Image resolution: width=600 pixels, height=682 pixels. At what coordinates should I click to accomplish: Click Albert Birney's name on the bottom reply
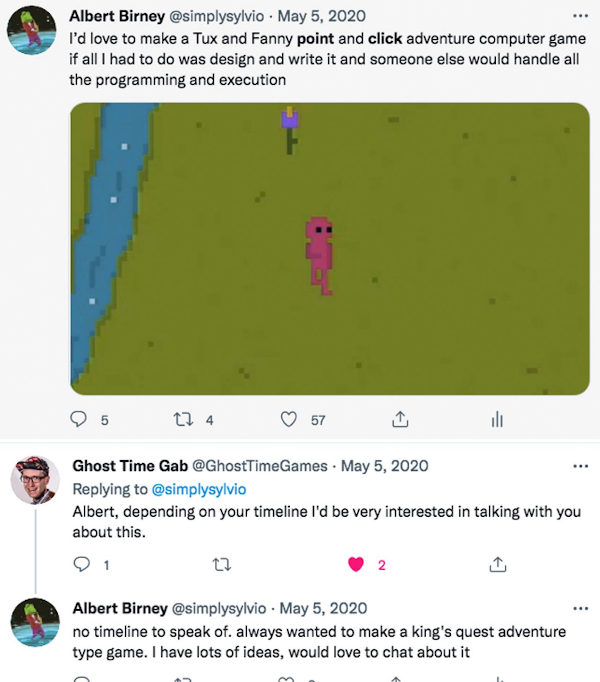pyautogui.click(x=119, y=609)
